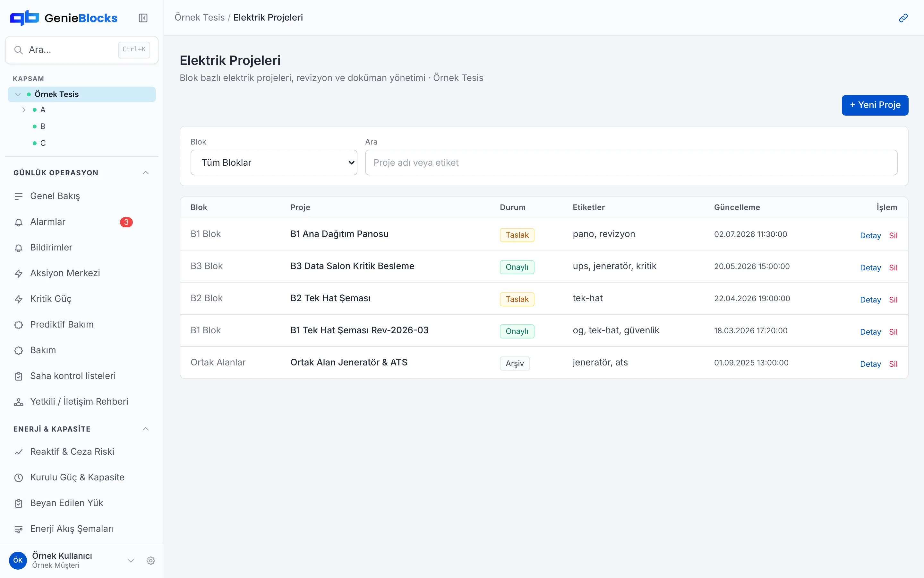Screen dimensions: 924x578
Task: Click the Örnek Tesis breadcrumb link
Action: pyautogui.click(x=199, y=18)
